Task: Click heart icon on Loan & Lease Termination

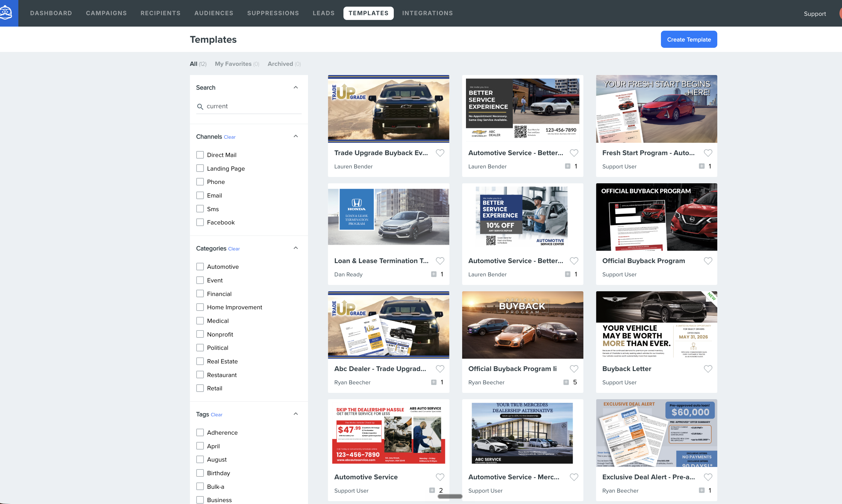Action: point(440,261)
